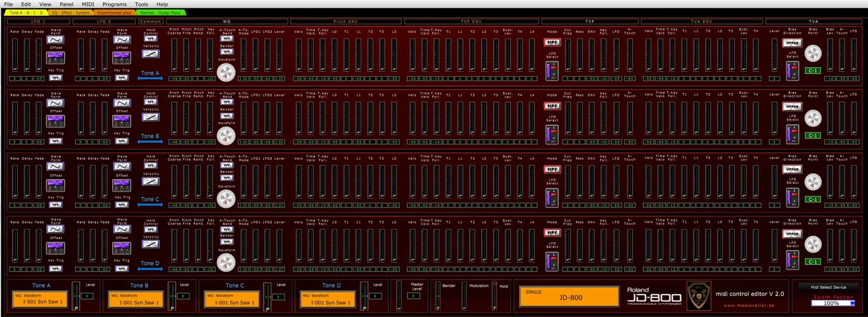Toggle LFO 2 Key Trig in Tone A row
This screenshot has height=317, width=868.
click(121, 77)
